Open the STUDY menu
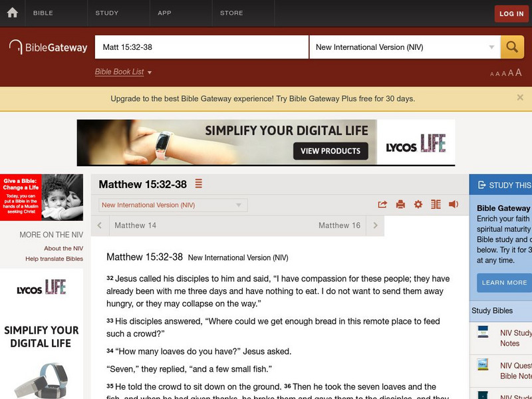The image size is (532, 399). tap(107, 13)
